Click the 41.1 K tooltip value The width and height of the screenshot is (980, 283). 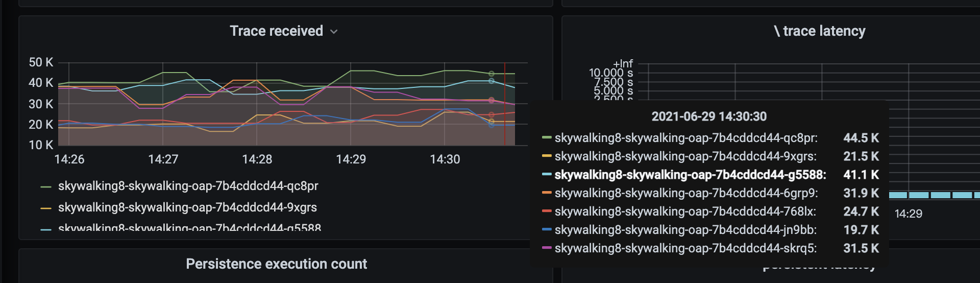pyautogui.click(x=861, y=175)
